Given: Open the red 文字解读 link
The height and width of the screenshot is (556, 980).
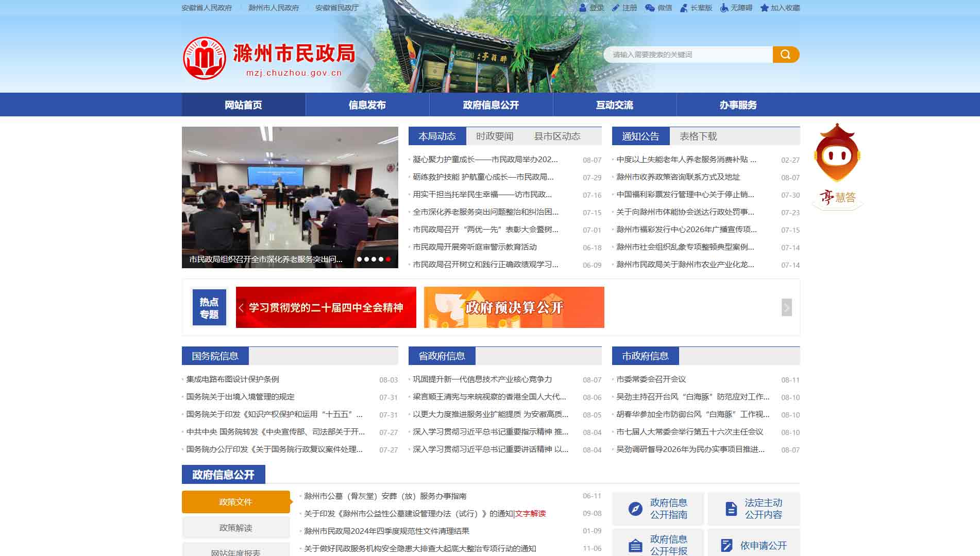Looking at the screenshot, I should (530, 513).
